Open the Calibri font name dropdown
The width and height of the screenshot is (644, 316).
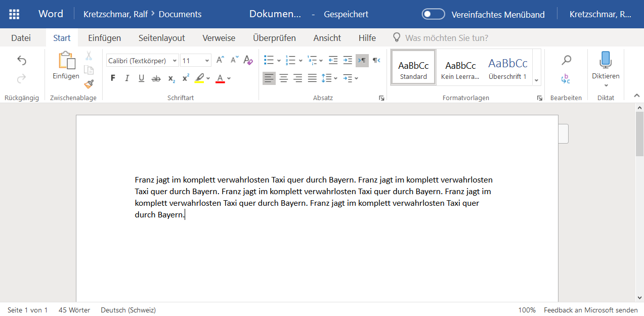(143, 61)
